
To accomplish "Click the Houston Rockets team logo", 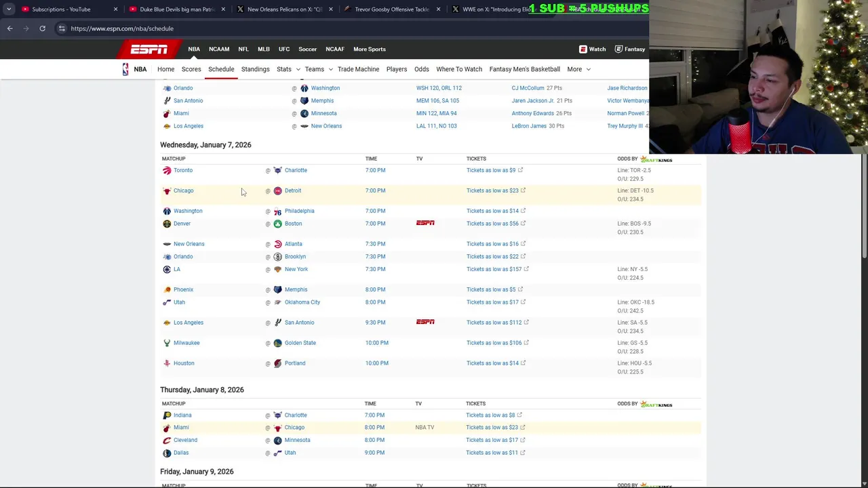I will click(x=167, y=363).
